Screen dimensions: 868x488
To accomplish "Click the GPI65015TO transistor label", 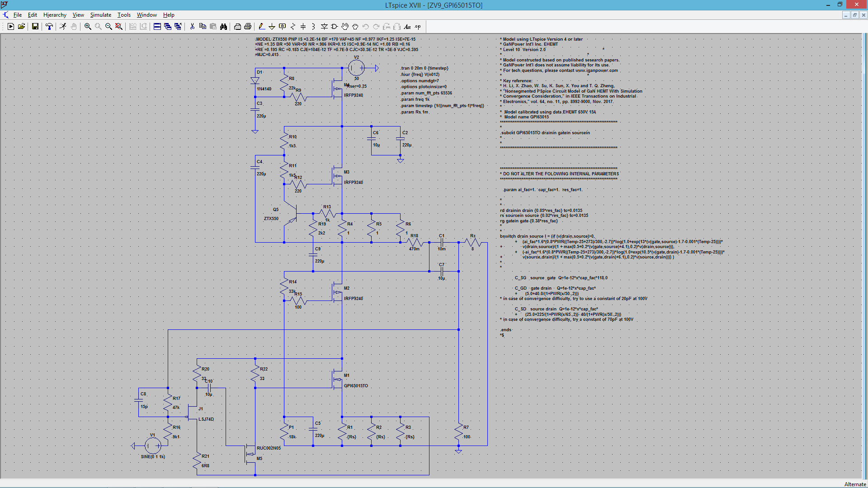I will (356, 386).
